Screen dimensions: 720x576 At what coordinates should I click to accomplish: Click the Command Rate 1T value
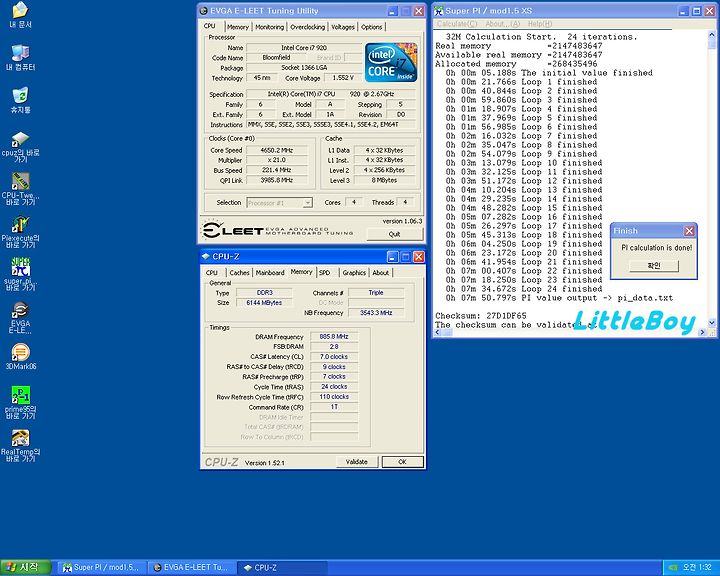coord(334,407)
